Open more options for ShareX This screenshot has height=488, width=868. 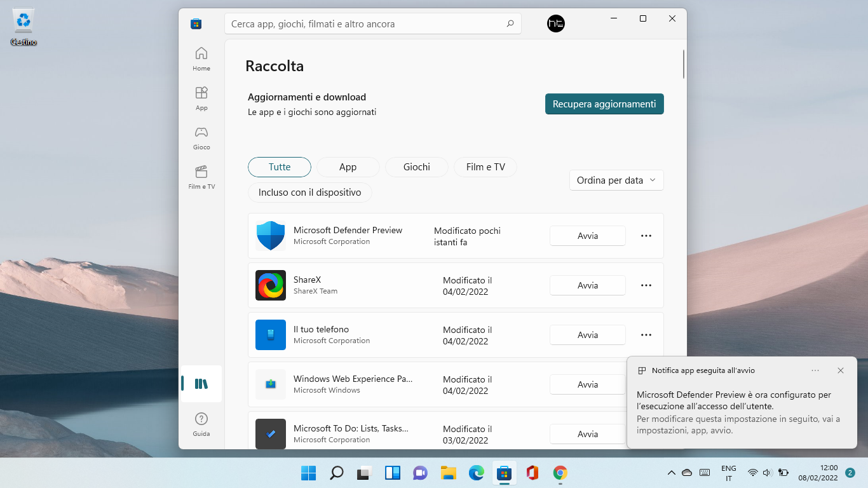[x=646, y=285]
